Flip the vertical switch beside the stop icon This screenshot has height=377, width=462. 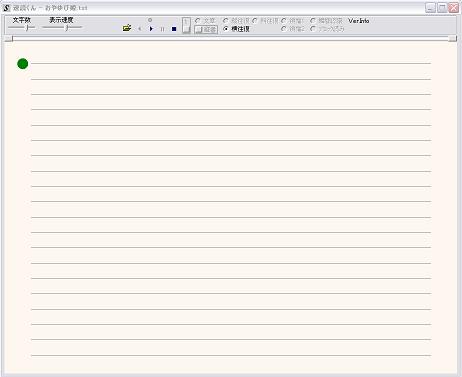pos(186,26)
